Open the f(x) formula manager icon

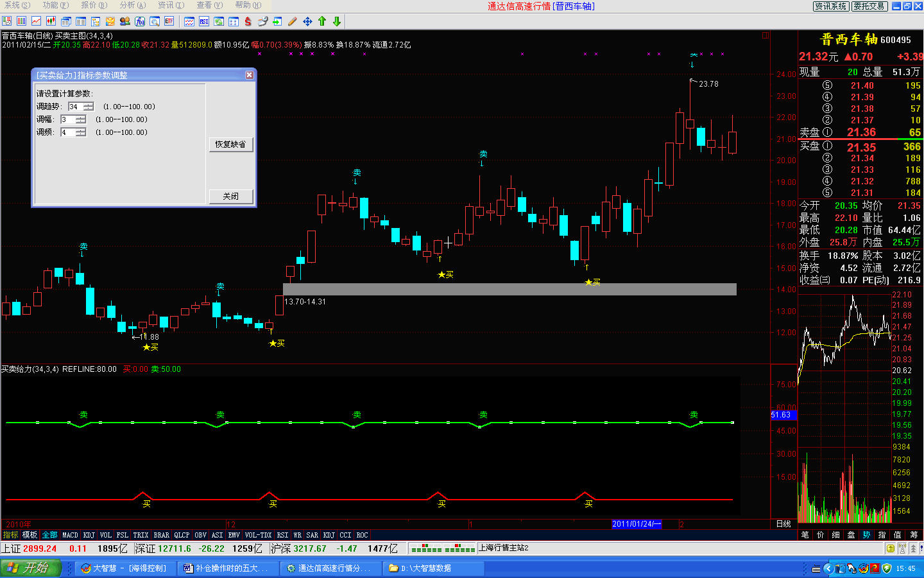[x=140, y=21]
